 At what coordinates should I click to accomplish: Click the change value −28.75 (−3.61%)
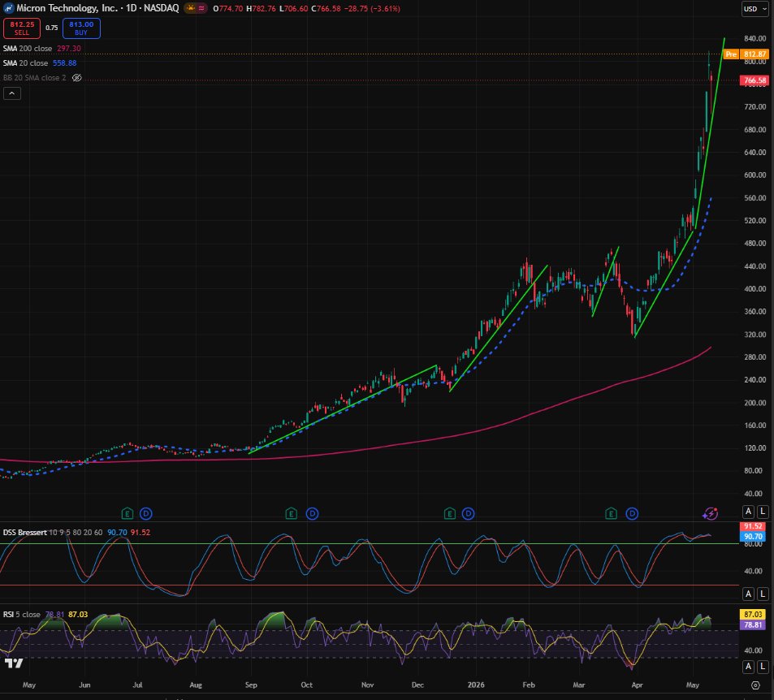(x=372, y=8)
